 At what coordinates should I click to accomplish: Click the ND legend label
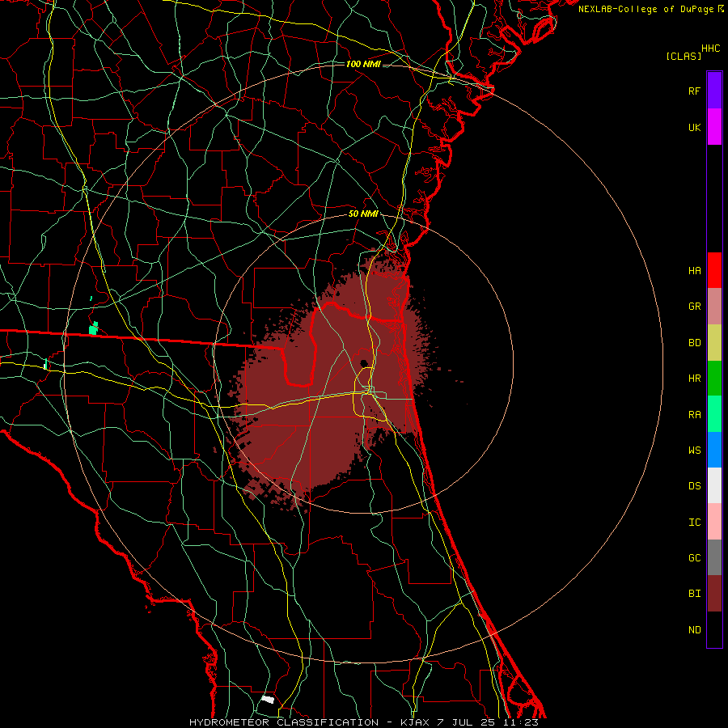pos(694,629)
